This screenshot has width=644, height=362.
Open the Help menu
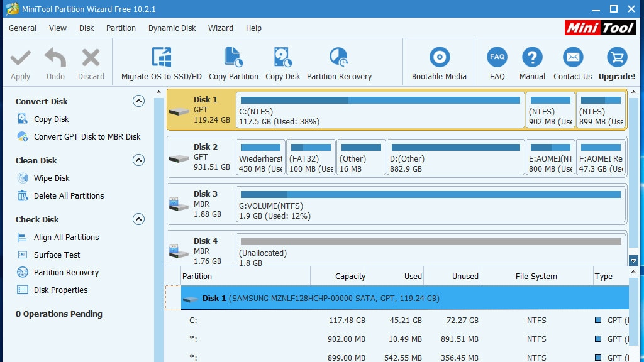coord(253,28)
